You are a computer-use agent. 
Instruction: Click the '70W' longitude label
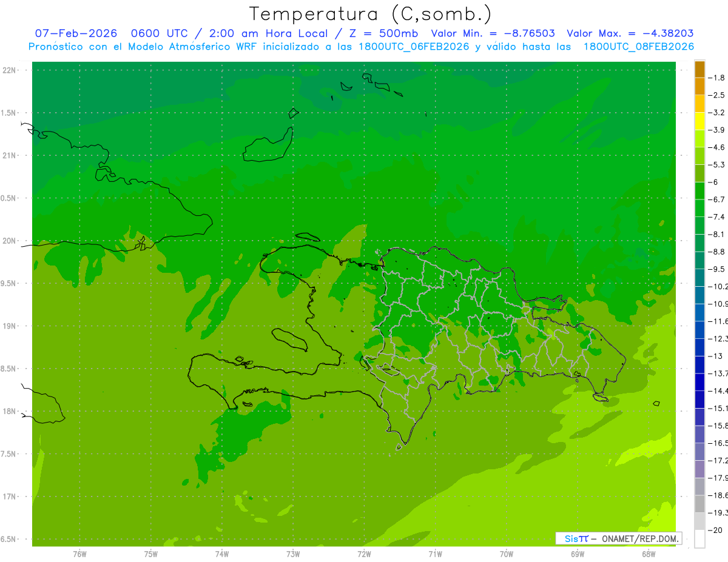pyautogui.click(x=507, y=554)
